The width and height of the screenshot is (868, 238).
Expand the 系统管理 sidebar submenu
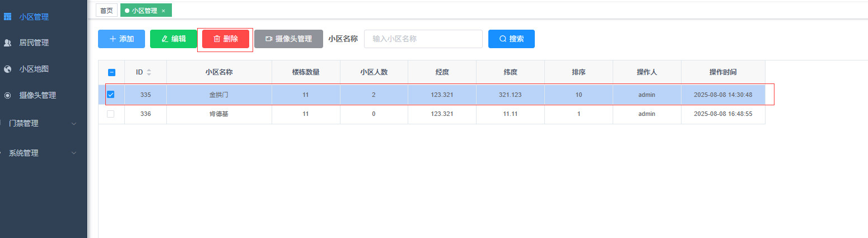pyautogui.click(x=74, y=153)
